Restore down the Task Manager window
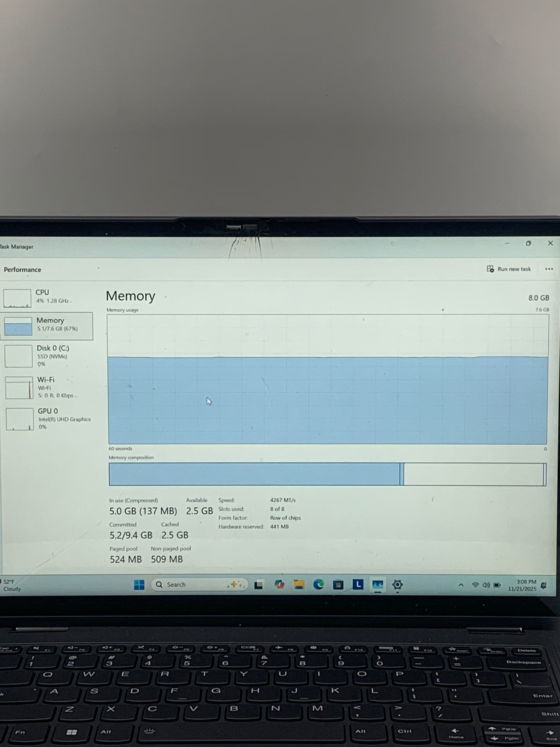 [x=528, y=243]
